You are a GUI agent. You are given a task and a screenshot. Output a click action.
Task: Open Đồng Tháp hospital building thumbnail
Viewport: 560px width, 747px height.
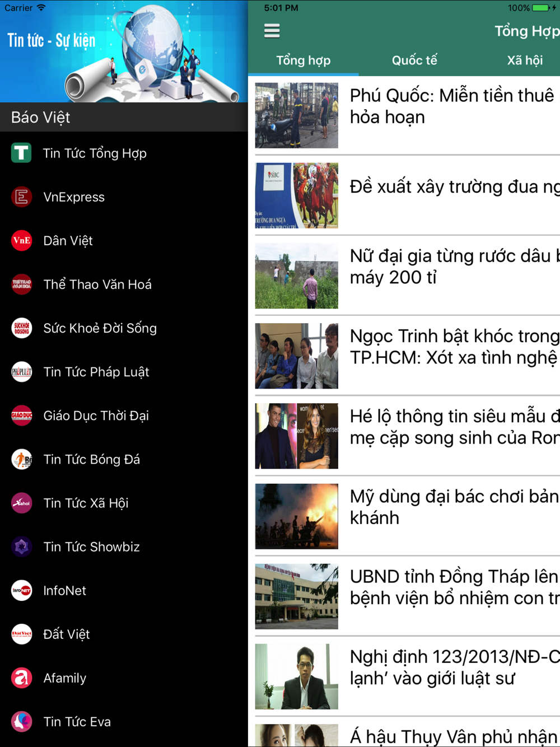(x=297, y=596)
